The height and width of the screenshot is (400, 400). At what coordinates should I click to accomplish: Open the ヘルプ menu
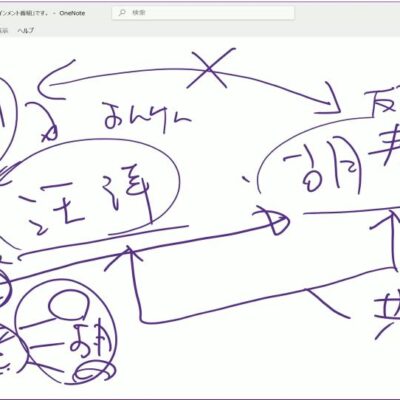pyautogui.click(x=26, y=30)
